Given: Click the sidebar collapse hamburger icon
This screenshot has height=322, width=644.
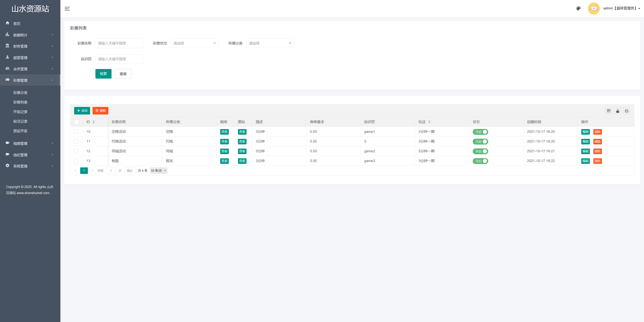Looking at the screenshot, I should [67, 9].
